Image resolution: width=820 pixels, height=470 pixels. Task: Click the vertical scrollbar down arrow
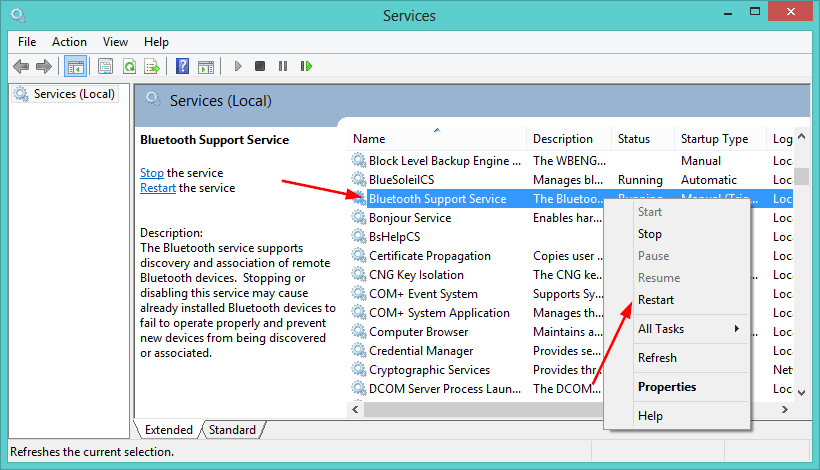pos(802,391)
